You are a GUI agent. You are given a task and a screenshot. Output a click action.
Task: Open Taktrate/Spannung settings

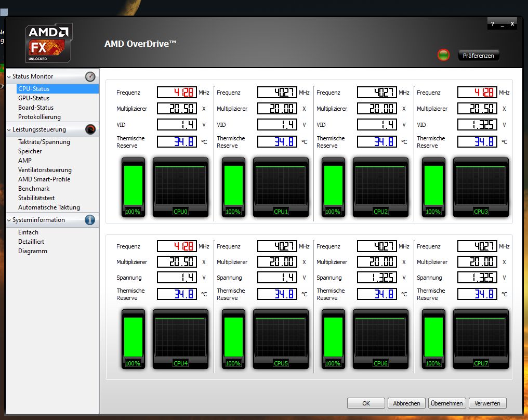click(x=44, y=142)
